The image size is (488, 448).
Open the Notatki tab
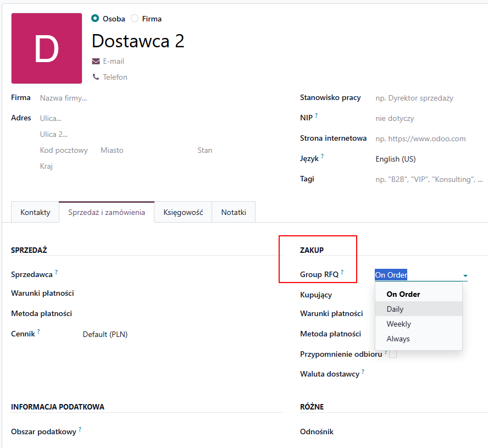point(234,212)
